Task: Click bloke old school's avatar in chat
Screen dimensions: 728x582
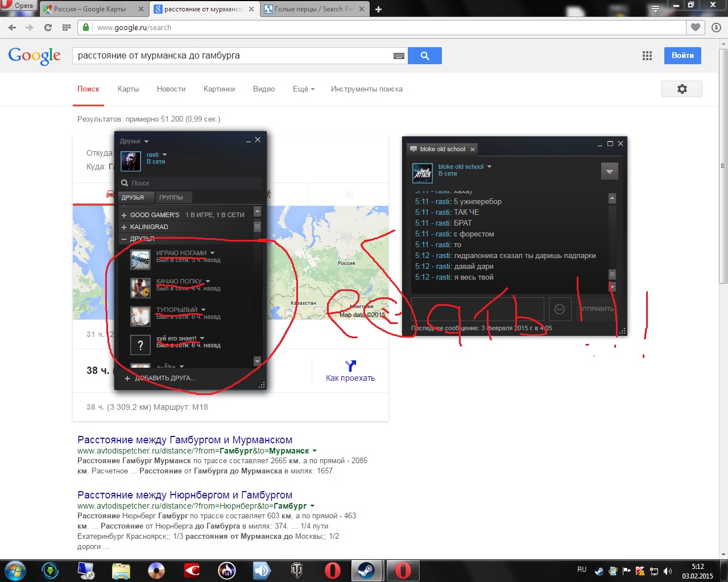Action: click(422, 173)
